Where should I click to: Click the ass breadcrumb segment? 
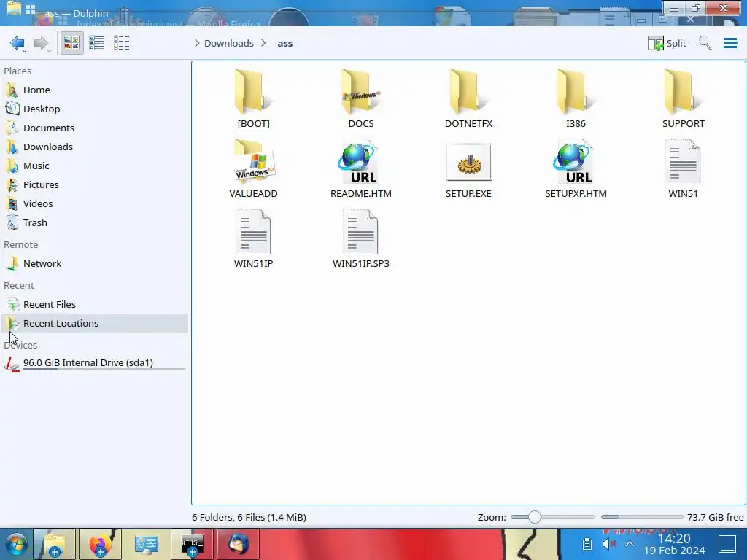click(x=285, y=43)
